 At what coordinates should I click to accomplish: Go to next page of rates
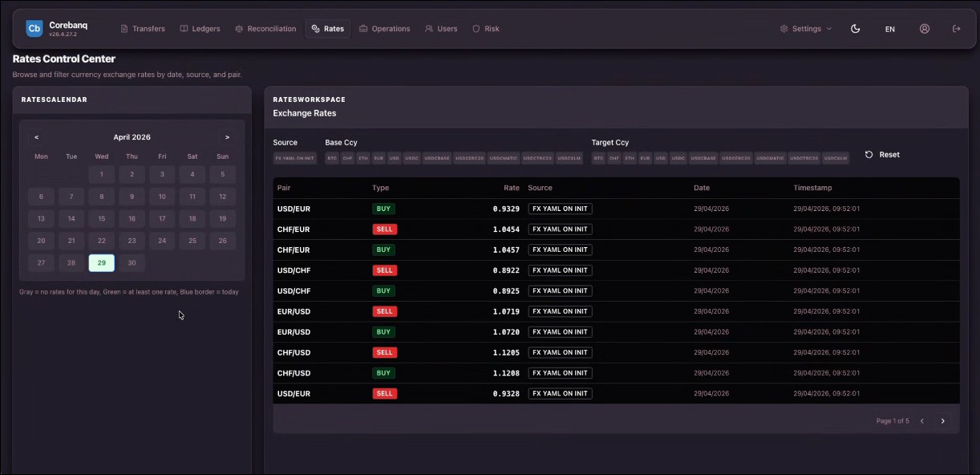[x=943, y=420]
